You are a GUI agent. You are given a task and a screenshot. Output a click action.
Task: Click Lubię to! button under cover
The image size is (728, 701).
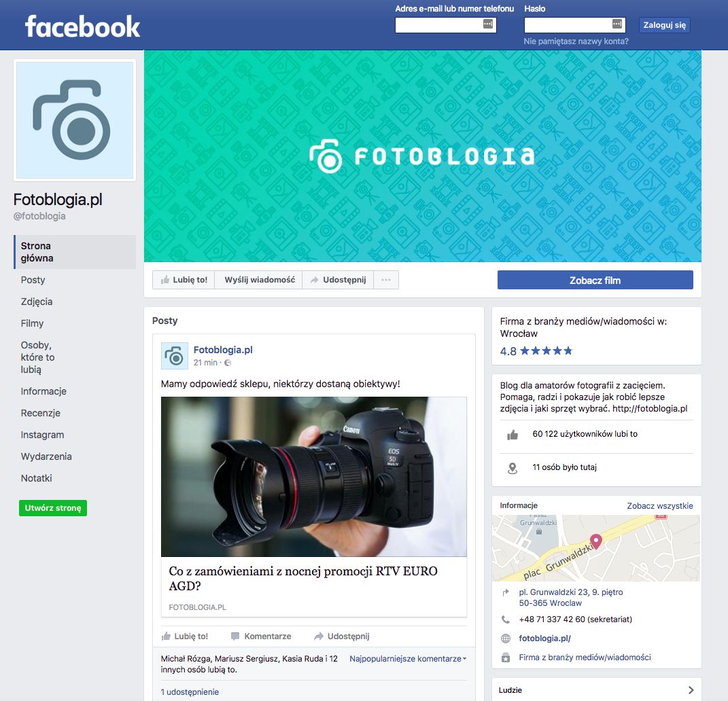pyautogui.click(x=184, y=280)
